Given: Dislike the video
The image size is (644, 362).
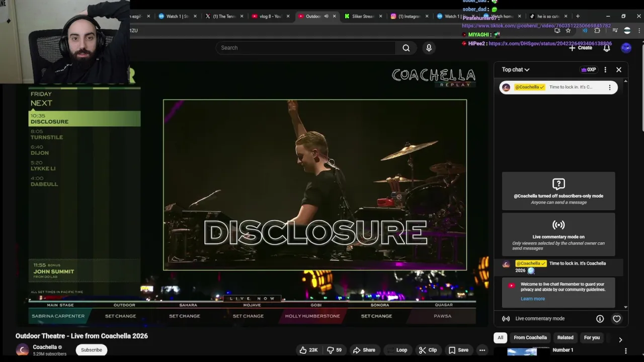Looking at the screenshot, I should click(335, 350).
